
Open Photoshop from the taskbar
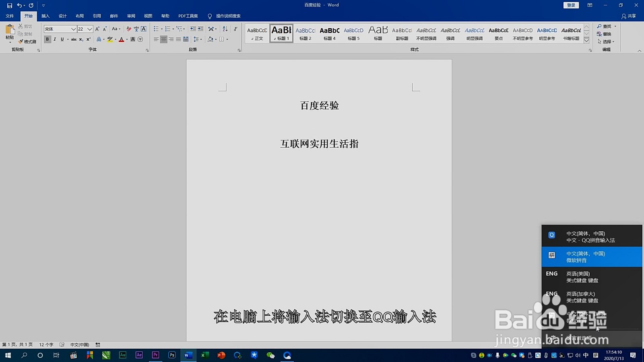[x=172, y=355]
